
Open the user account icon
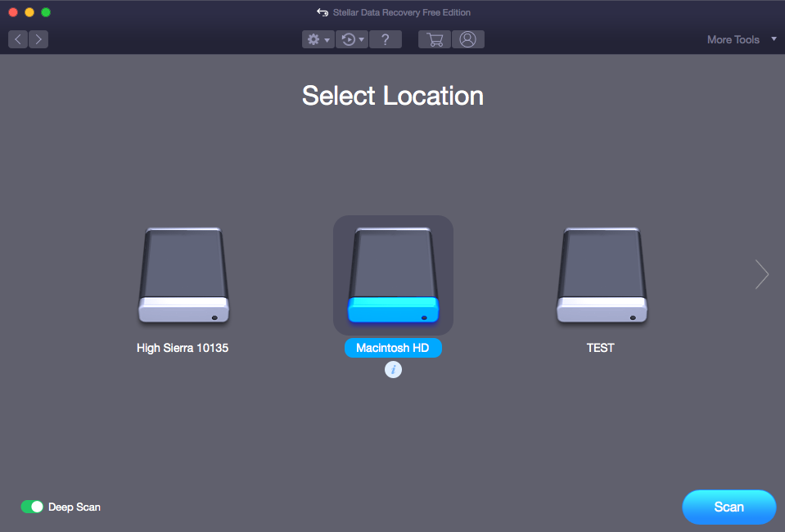468,39
